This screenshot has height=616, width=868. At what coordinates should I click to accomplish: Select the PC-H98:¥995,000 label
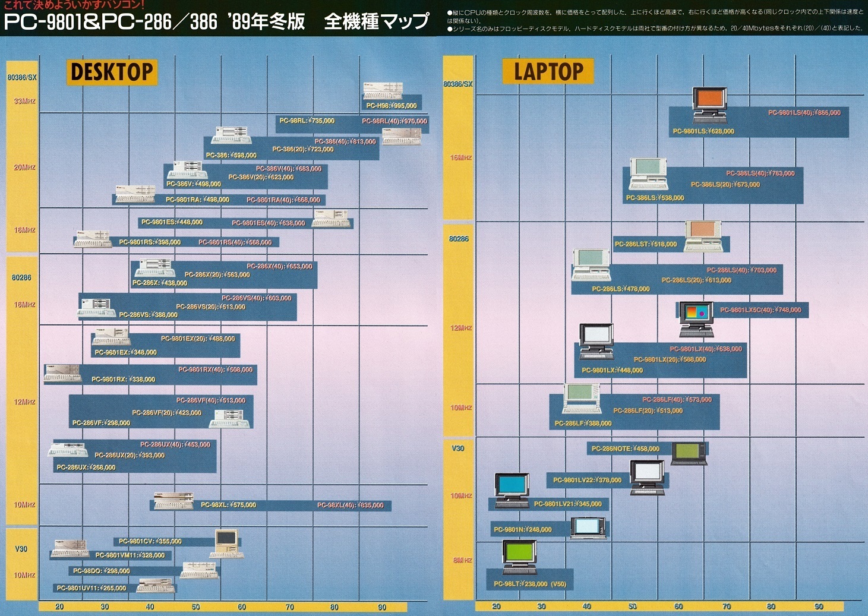click(392, 106)
